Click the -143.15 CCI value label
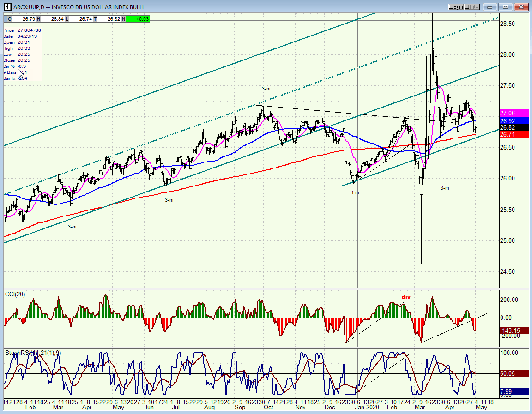 coord(514,330)
